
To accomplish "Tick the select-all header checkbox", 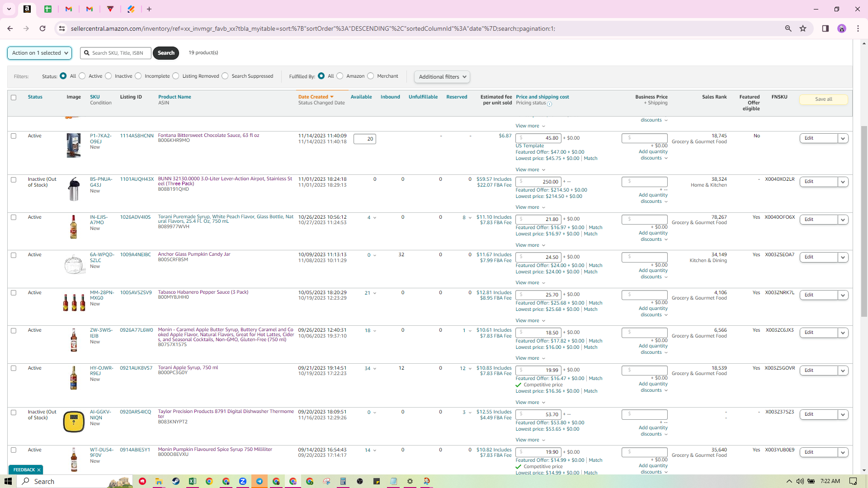I will (x=14, y=98).
